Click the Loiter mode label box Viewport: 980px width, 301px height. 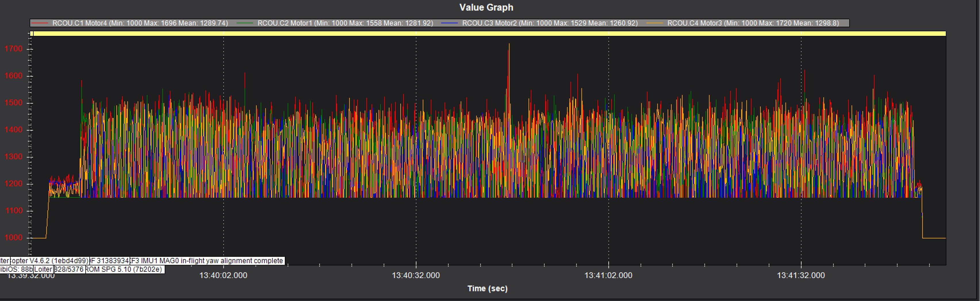click(x=43, y=269)
